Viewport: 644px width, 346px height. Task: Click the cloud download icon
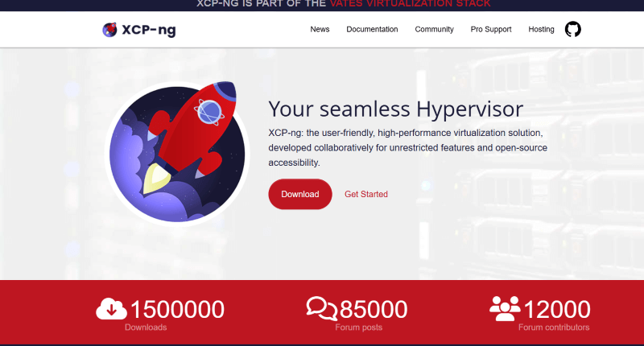(x=111, y=309)
